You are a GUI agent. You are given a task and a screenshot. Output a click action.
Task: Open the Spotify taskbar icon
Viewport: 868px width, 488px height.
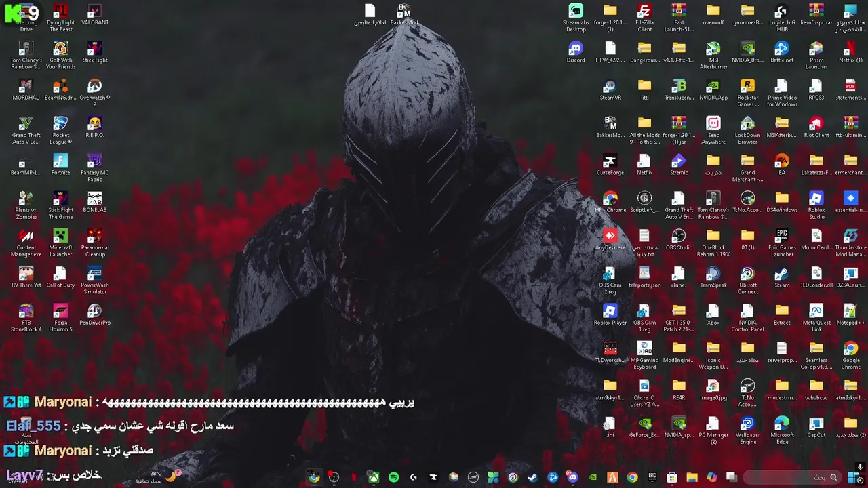point(393,477)
